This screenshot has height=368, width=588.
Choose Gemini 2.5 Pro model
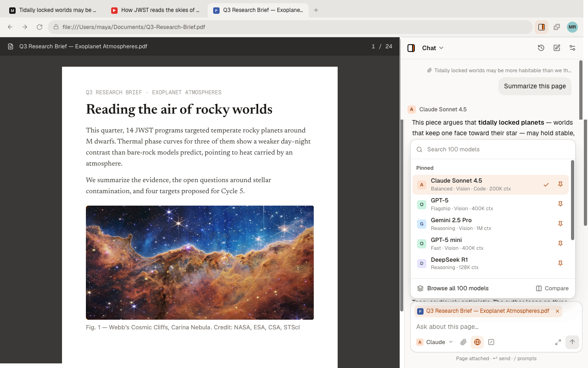tap(491, 224)
